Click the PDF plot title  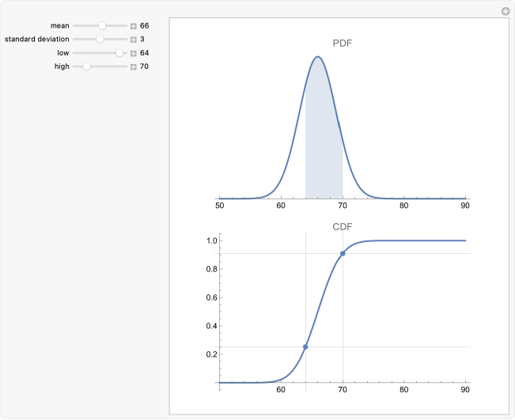tap(343, 43)
